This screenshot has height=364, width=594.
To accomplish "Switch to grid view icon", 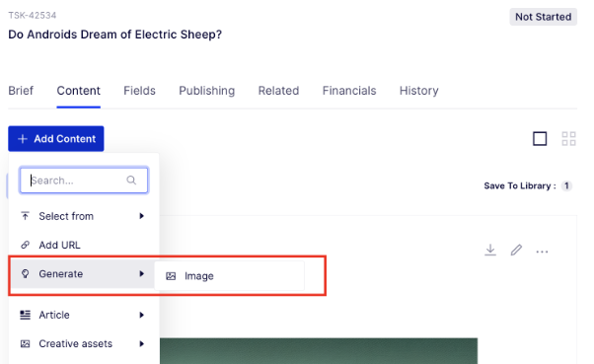I will [x=568, y=139].
